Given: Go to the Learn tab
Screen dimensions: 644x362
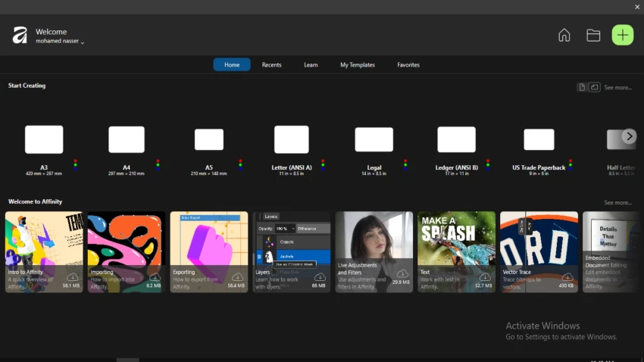Looking at the screenshot, I should point(311,65).
